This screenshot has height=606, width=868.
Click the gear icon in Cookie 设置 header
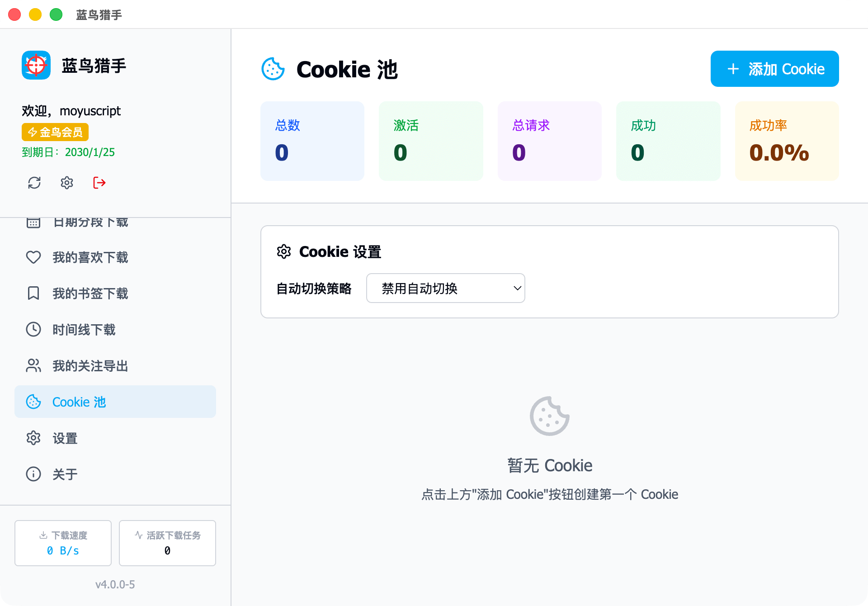click(284, 251)
